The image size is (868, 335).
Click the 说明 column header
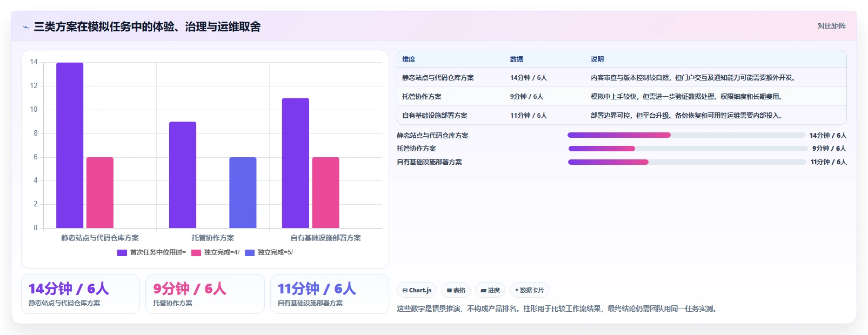click(597, 59)
